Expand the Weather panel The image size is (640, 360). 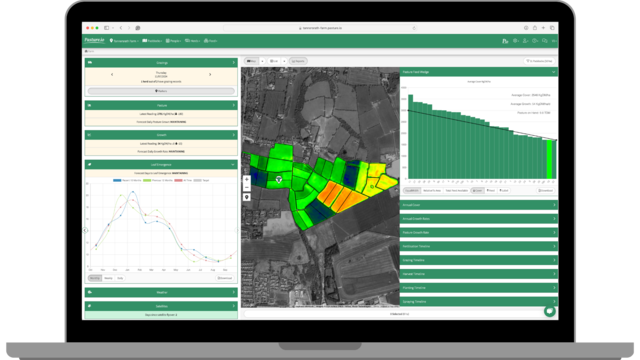pyautogui.click(x=161, y=292)
